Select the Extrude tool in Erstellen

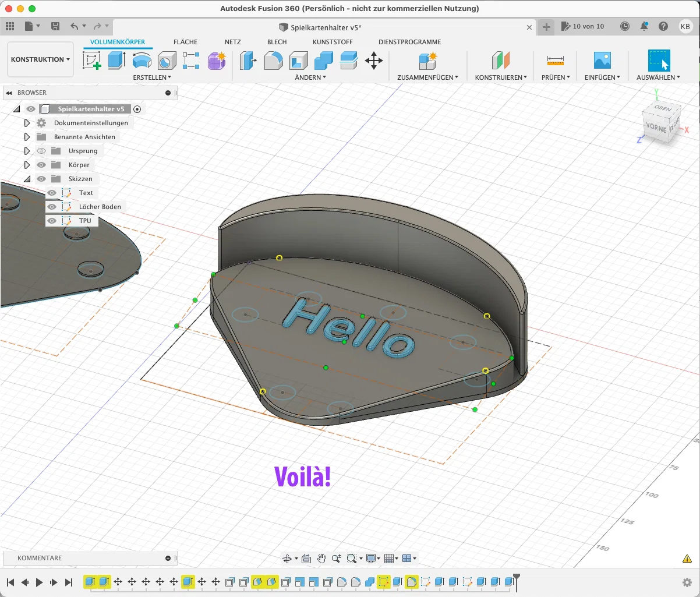click(117, 61)
